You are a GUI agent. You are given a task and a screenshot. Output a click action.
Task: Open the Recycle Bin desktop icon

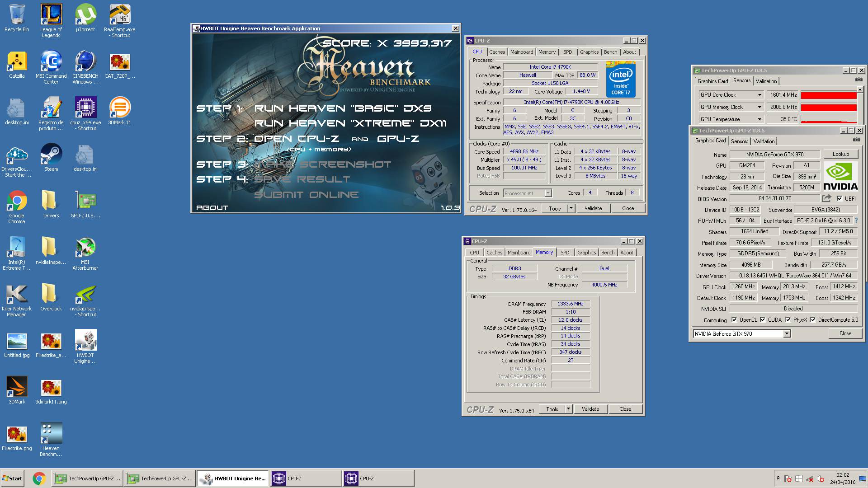point(17,18)
